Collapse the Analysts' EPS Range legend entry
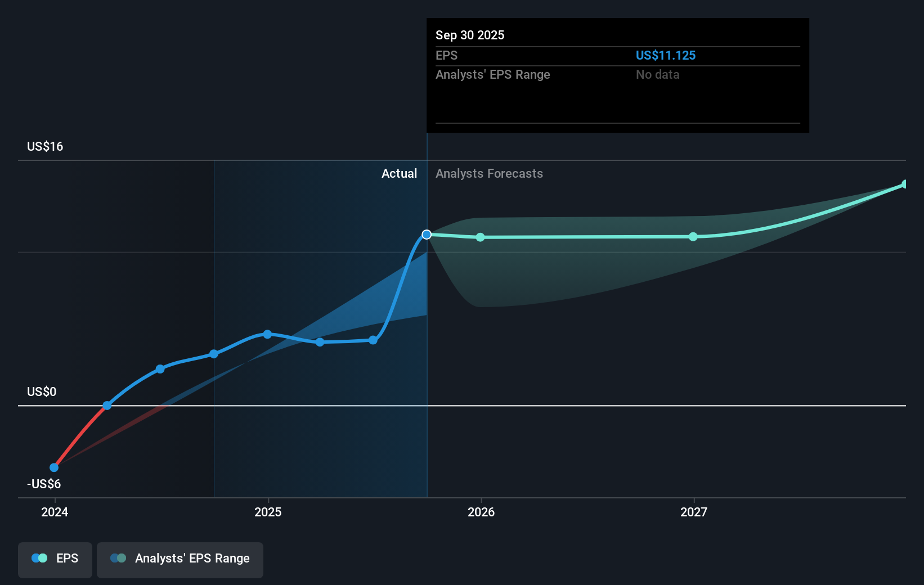The image size is (924, 585). coord(180,560)
